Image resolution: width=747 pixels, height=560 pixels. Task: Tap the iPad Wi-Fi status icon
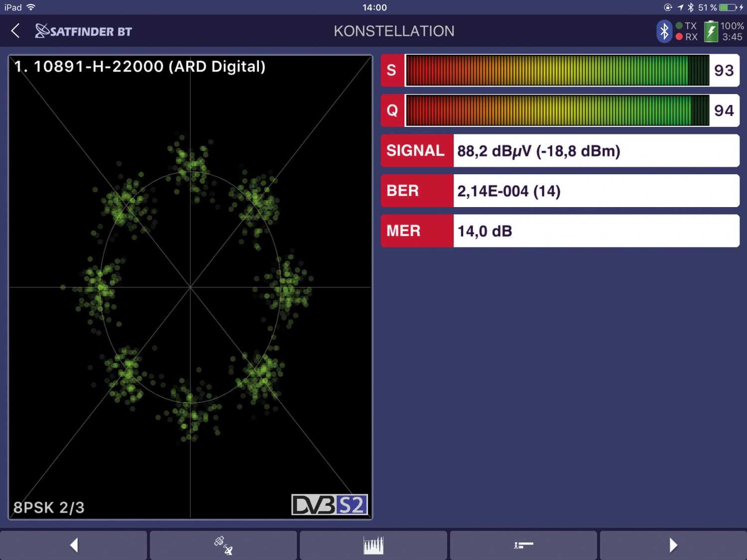[x=31, y=7]
